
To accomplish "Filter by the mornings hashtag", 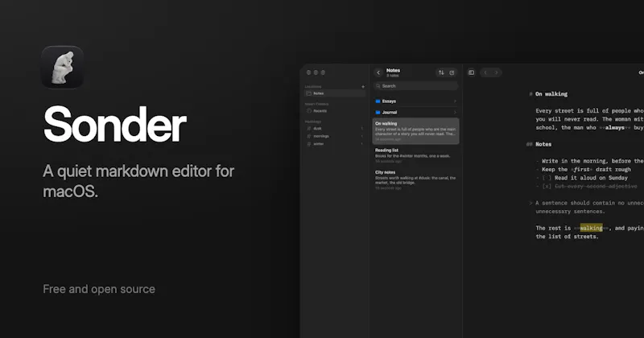I will (335, 136).
